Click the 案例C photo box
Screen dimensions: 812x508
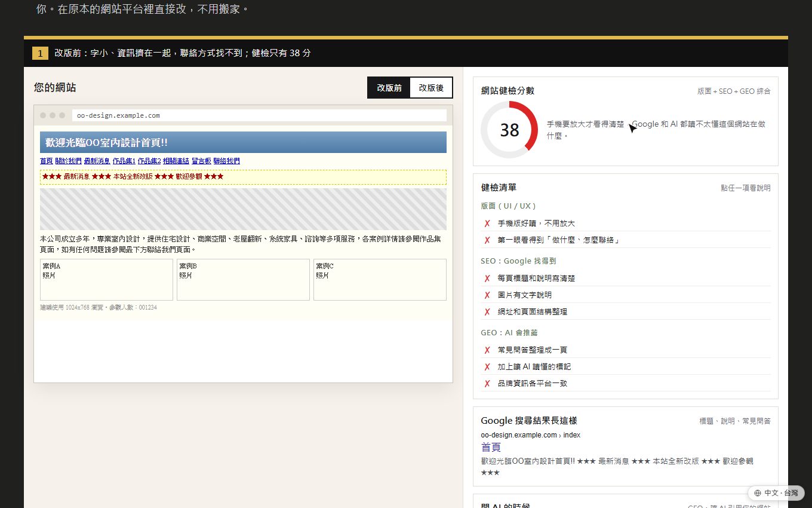tap(380, 280)
